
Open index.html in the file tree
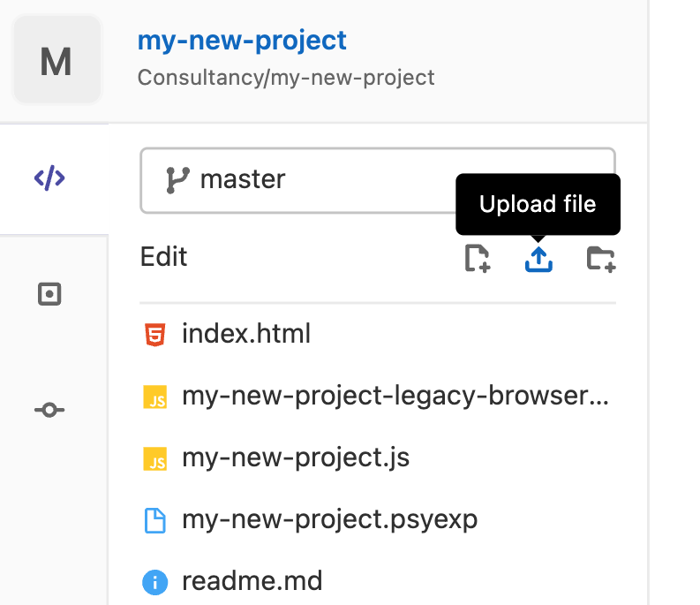(x=246, y=334)
